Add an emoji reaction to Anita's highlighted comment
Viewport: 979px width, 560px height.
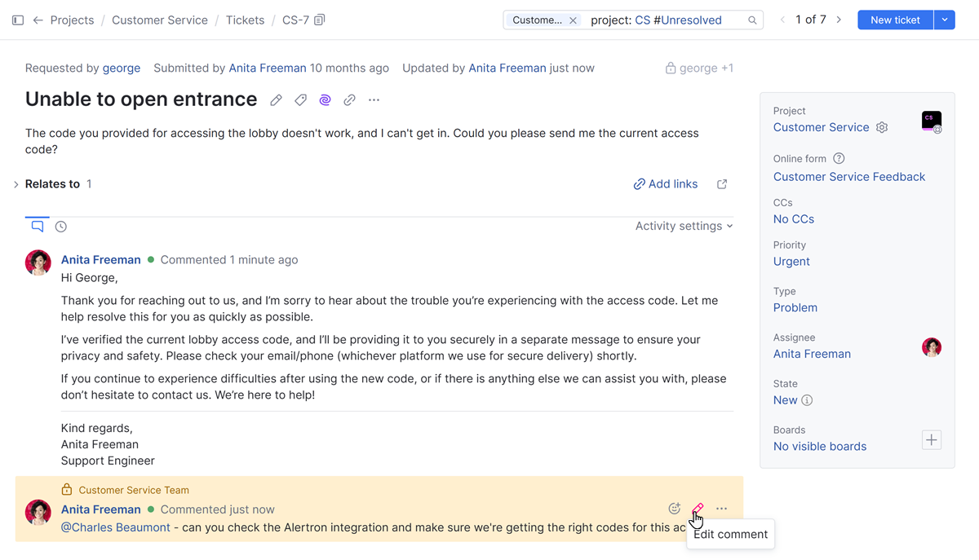click(675, 508)
